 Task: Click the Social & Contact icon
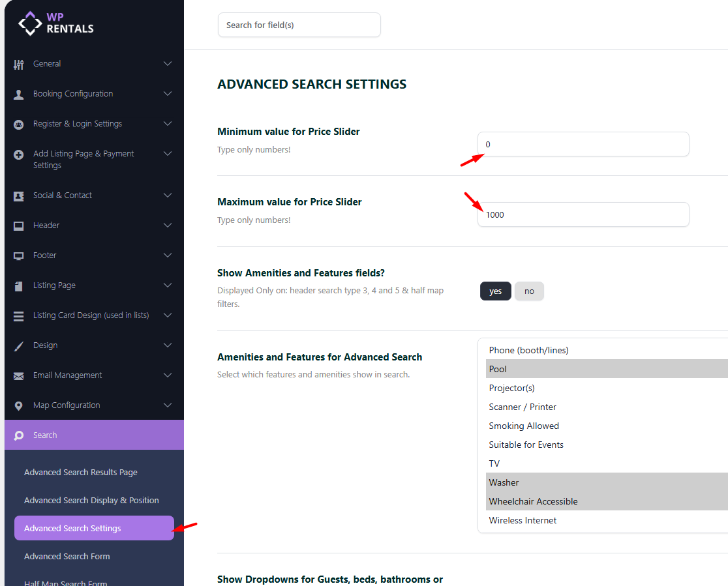click(x=19, y=196)
